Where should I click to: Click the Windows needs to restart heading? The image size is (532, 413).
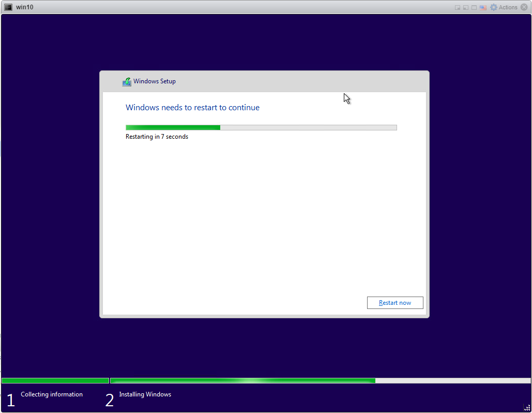[192, 107]
